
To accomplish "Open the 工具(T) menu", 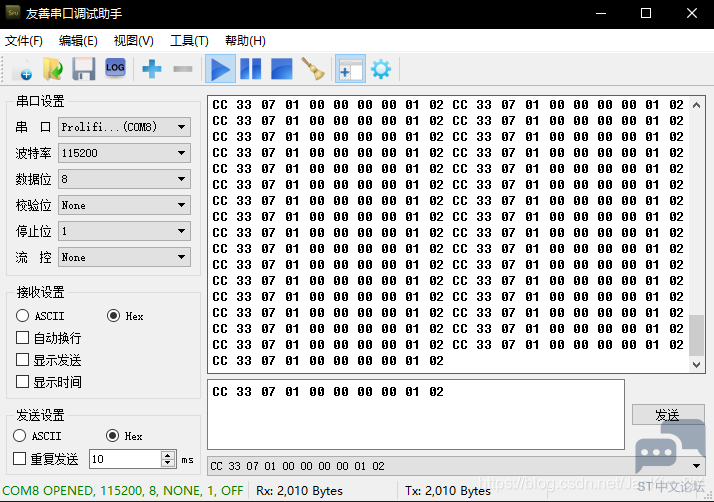I will [189, 41].
